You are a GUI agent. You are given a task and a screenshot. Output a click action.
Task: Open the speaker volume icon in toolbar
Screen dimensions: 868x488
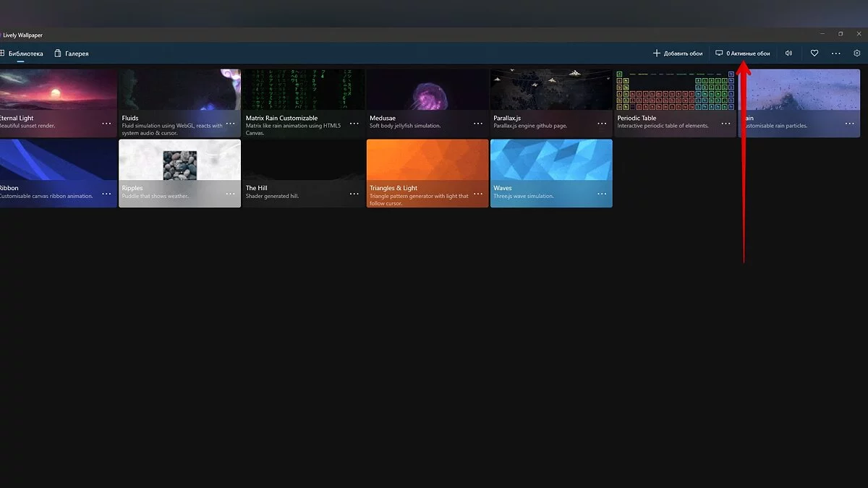click(788, 53)
